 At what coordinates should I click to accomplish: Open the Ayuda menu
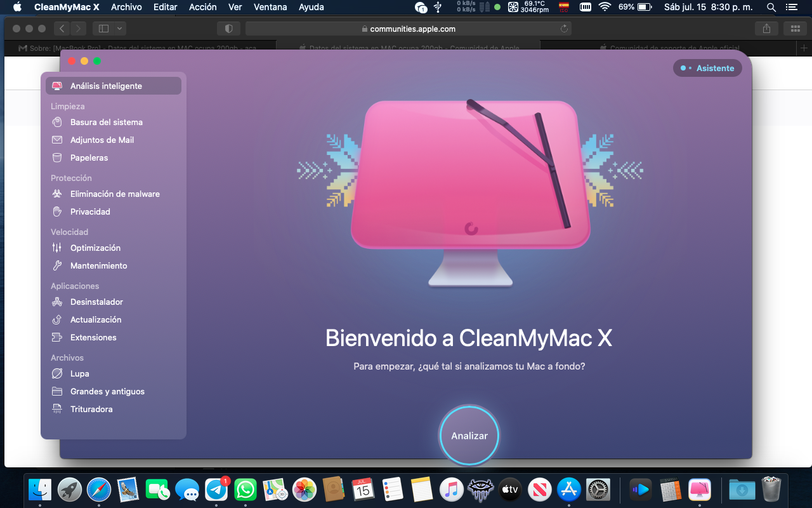311,7
